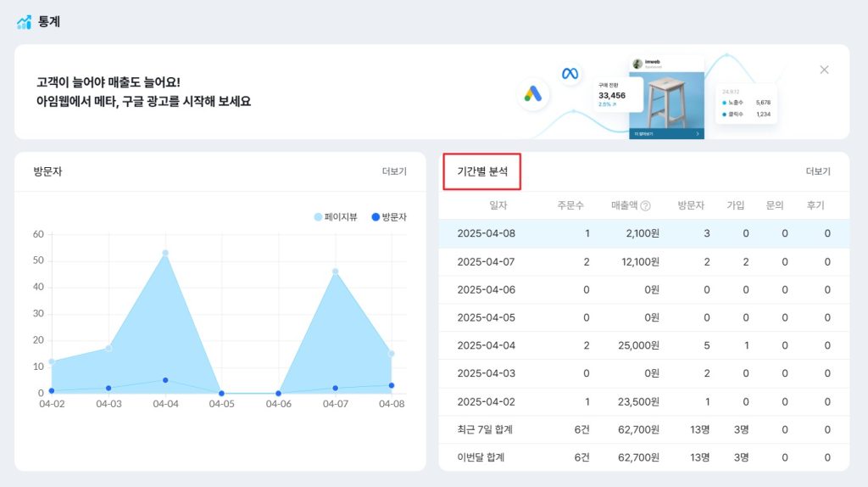Close the Meta and Google ads banner
This screenshot has width=868, height=487.
pyautogui.click(x=824, y=70)
